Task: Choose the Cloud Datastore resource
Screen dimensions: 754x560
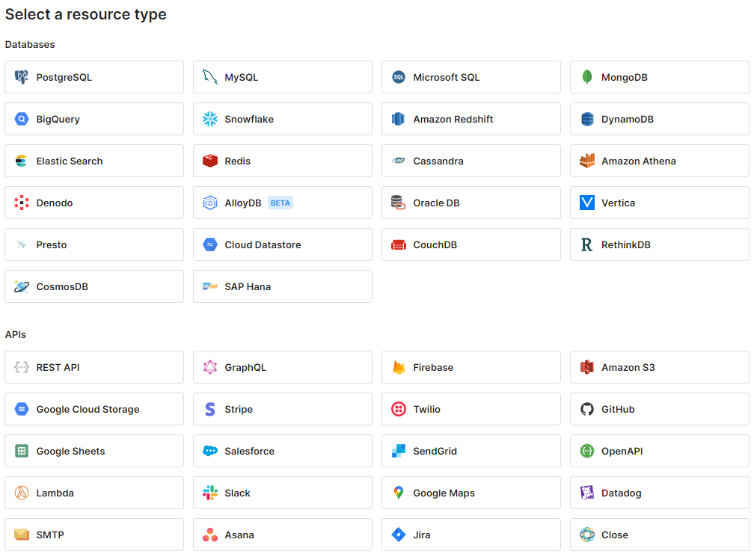Action: 283,244
